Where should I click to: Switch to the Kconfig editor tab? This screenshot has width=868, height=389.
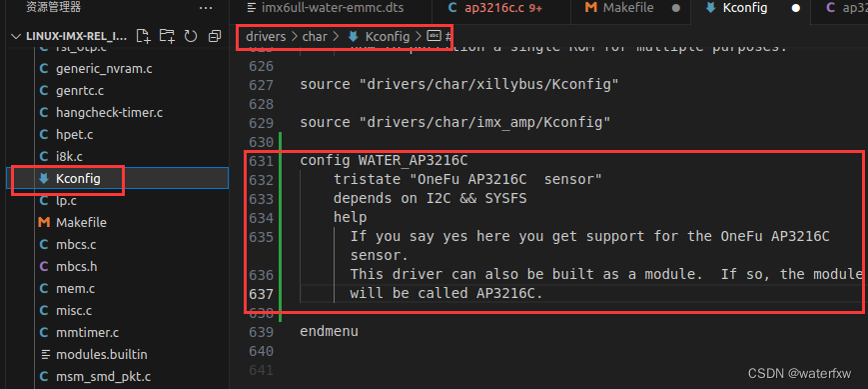tap(744, 8)
